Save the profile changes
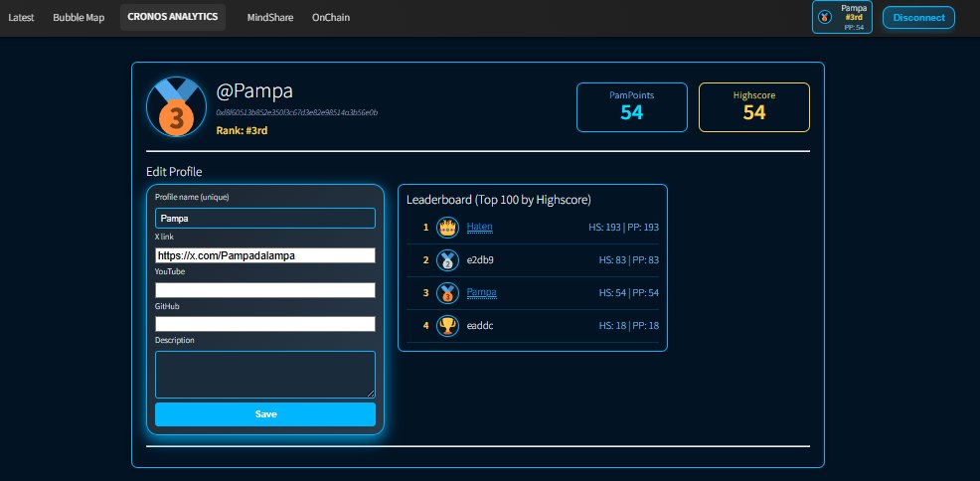 coord(265,414)
